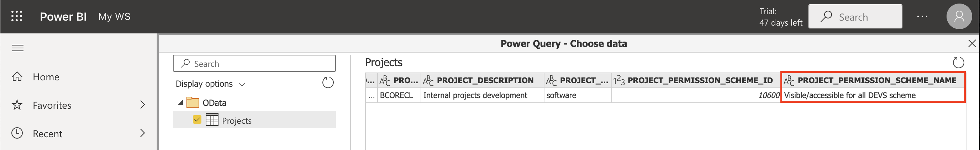Click the Power BI logo text
980x150 pixels.
[63, 17]
